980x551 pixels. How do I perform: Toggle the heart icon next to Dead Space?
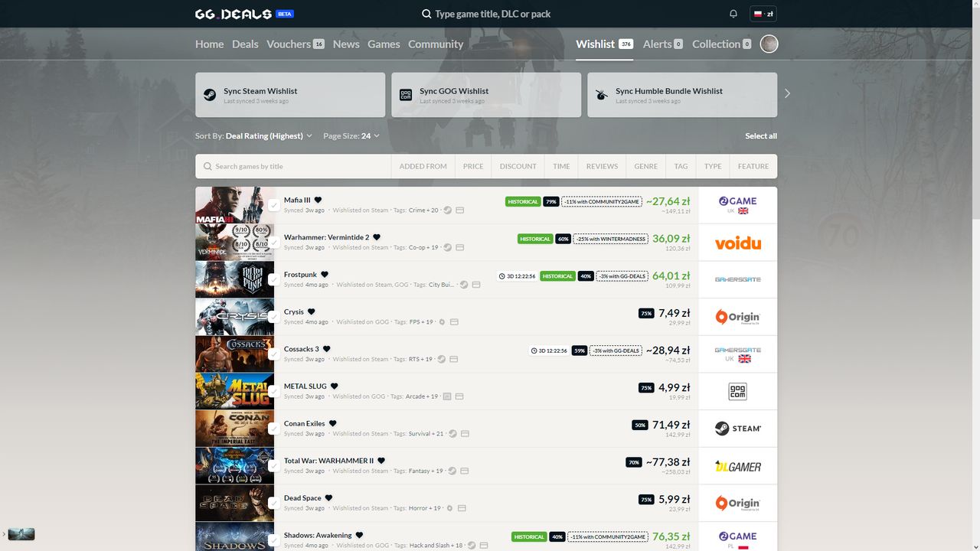tap(329, 497)
